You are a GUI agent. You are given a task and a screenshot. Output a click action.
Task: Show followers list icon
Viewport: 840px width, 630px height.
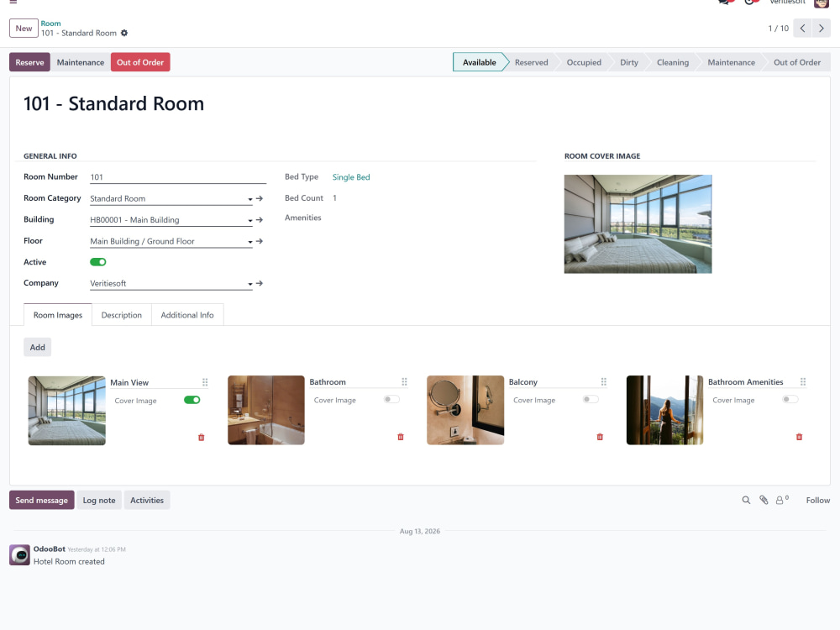point(782,501)
